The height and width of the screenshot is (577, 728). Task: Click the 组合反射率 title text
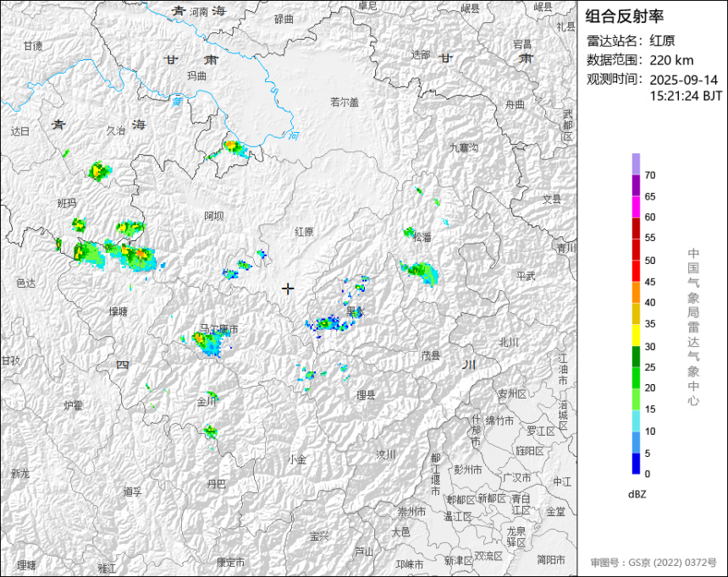[624, 16]
